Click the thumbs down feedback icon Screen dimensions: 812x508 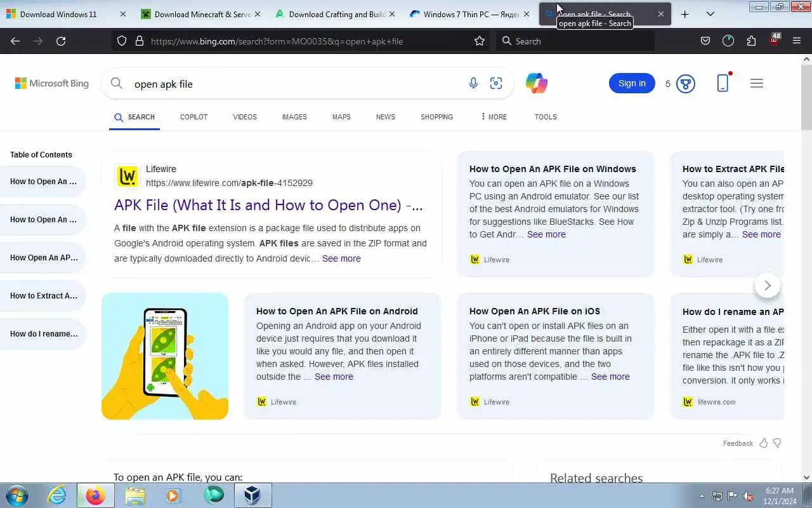pos(777,443)
